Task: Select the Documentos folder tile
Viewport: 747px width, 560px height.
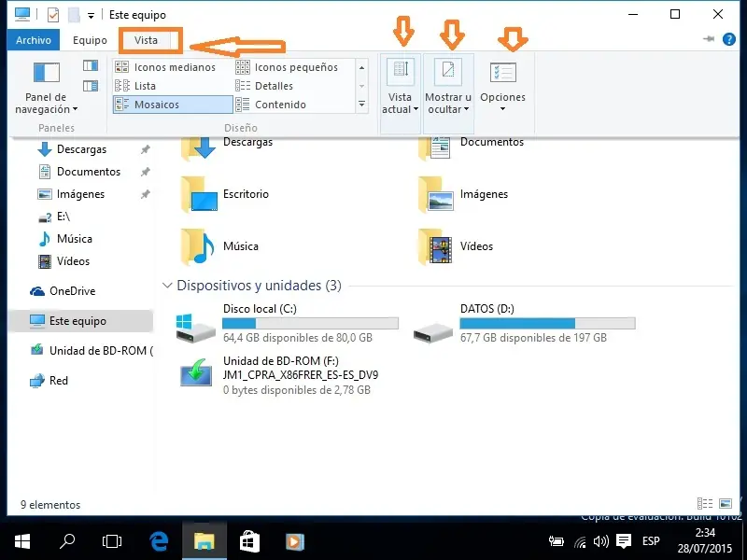Action: [x=472, y=148]
